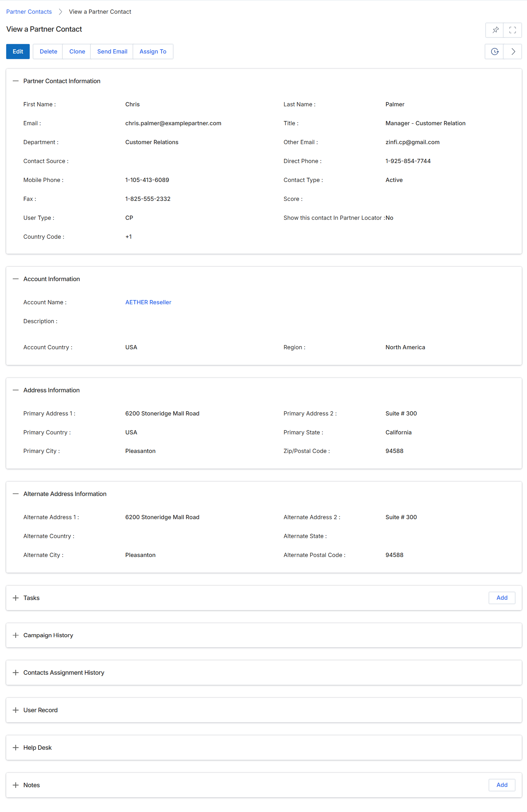The height and width of the screenshot is (812, 527).
Task: Click department value Customer Relations
Action: coord(151,142)
